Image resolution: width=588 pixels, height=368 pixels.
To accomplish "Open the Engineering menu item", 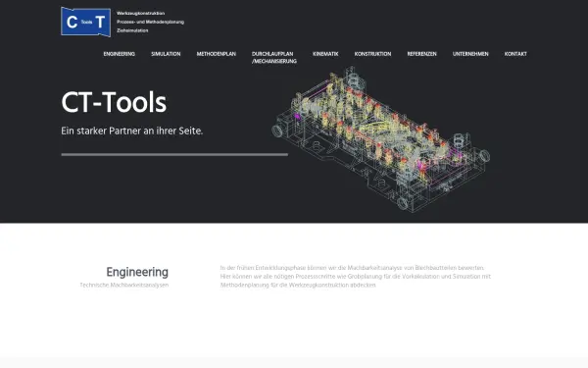I will click(x=119, y=54).
